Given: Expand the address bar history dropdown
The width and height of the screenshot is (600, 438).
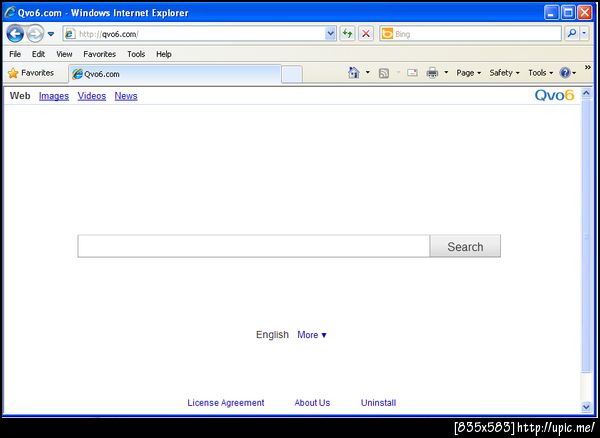Looking at the screenshot, I should pos(330,34).
